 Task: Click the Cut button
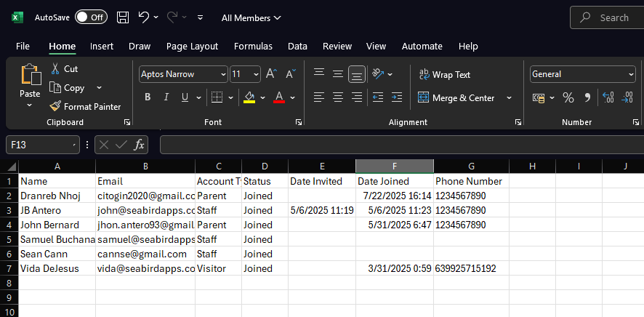point(64,68)
